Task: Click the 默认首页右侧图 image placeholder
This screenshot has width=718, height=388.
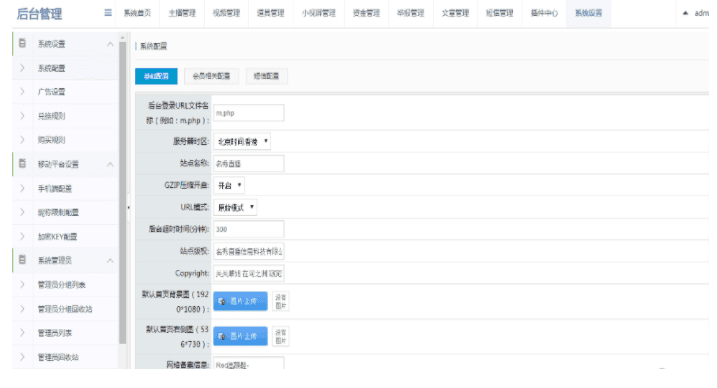Action: [280, 336]
